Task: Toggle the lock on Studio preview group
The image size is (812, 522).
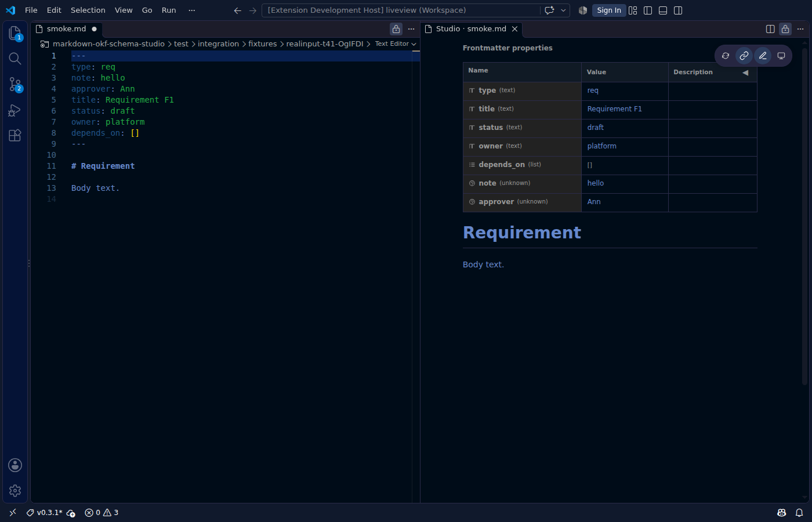Action: point(785,29)
